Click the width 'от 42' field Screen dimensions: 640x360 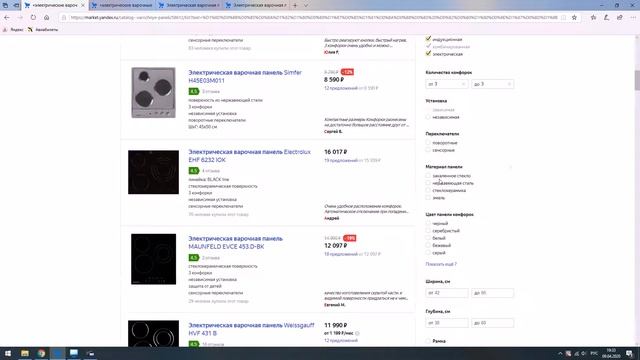tap(447, 293)
